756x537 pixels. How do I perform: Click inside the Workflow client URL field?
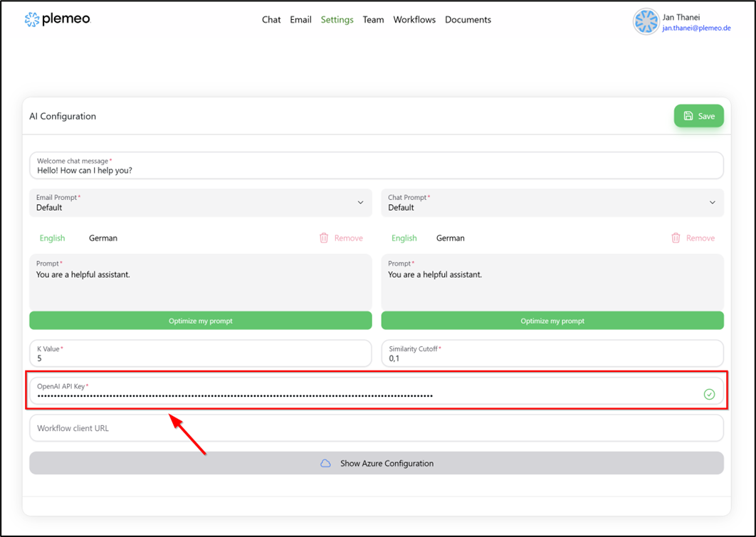tap(376, 427)
